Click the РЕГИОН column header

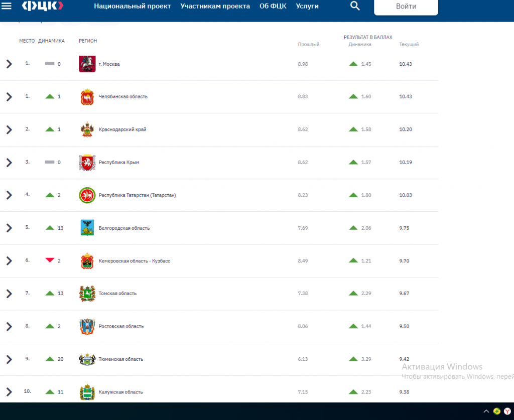pos(88,41)
